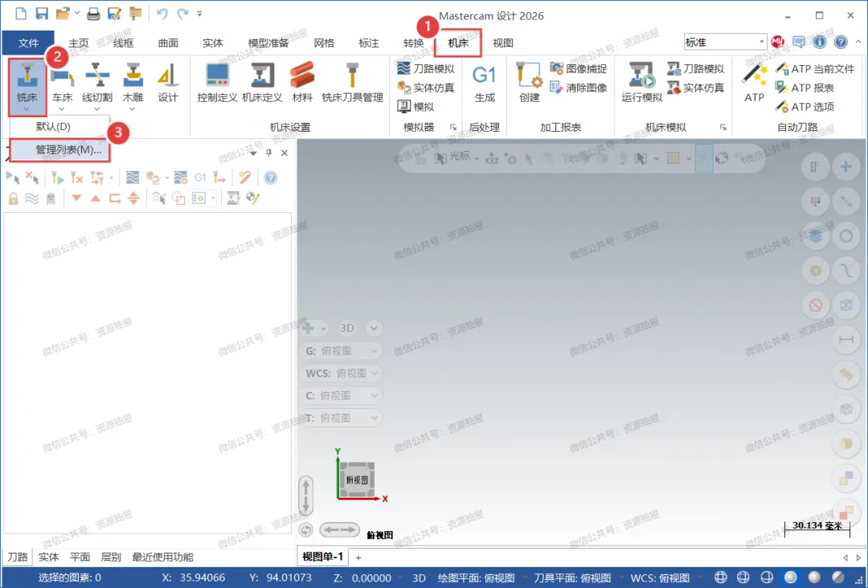Open the ATP automatic toolpath icon
The height and width of the screenshot is (588, 868).
tap(754, 83)
